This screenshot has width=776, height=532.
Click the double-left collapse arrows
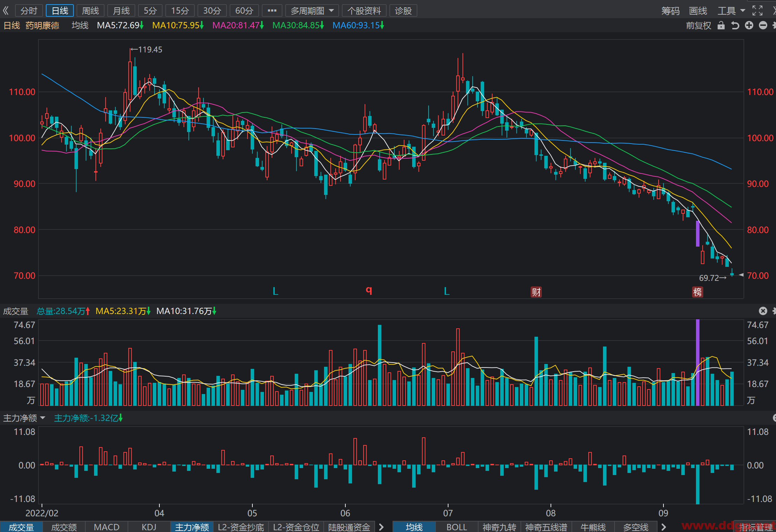[6, 11]
